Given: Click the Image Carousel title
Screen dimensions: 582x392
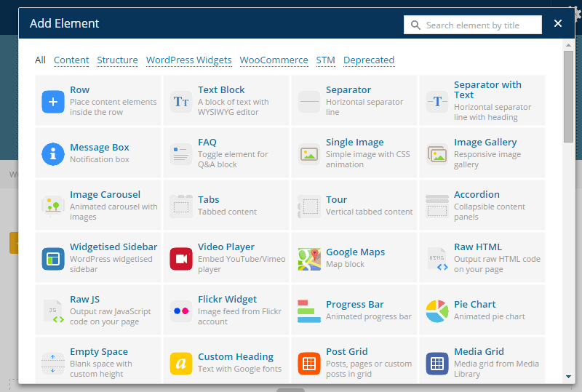Looking at the screenshot, I should tap(105, 194).
